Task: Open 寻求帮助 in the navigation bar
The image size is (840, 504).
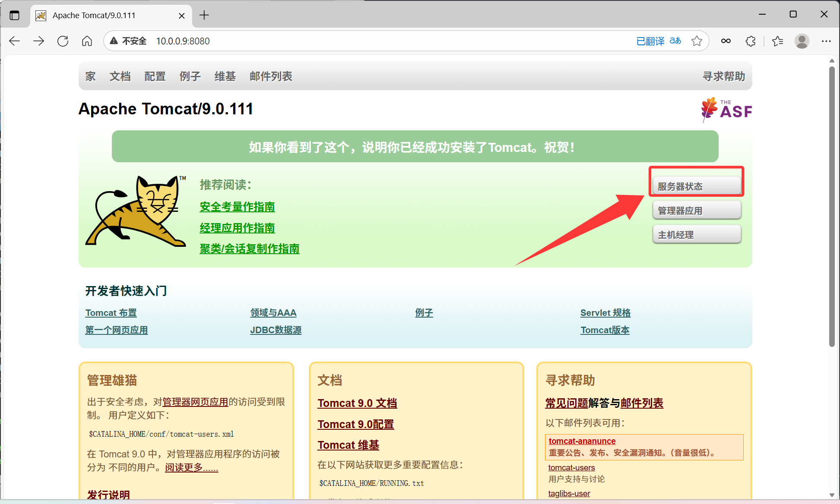Action: [724, 76]
